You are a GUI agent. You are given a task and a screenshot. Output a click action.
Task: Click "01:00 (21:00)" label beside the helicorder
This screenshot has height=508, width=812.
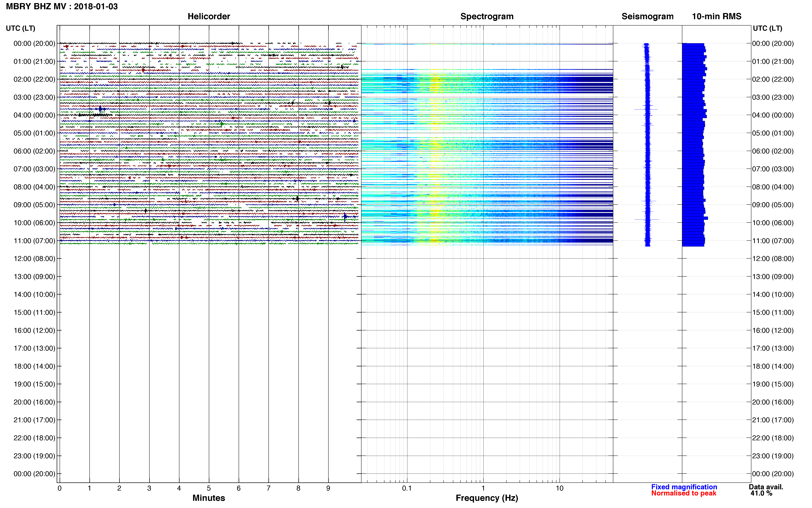[34, 62]
